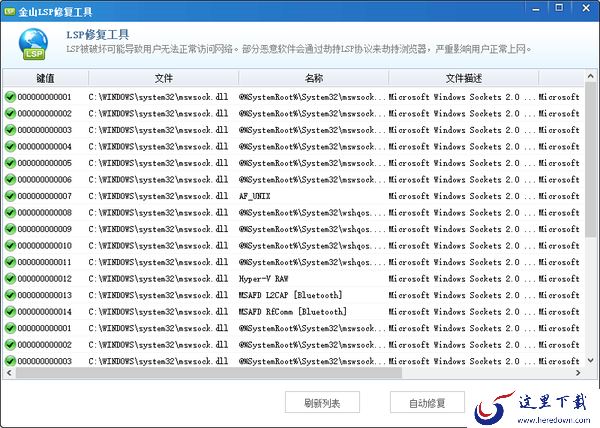
Task: Click the Windows Sockets description in row 000000000007
Action: pos(461,196)
